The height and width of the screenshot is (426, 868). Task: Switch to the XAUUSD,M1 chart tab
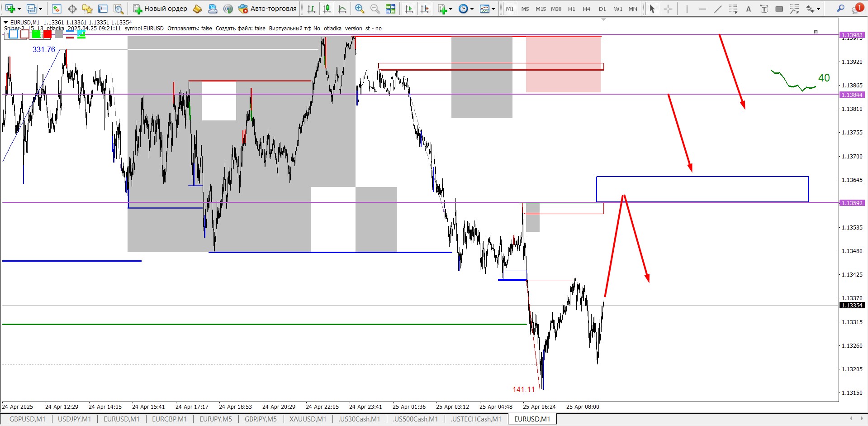point(308,419)
